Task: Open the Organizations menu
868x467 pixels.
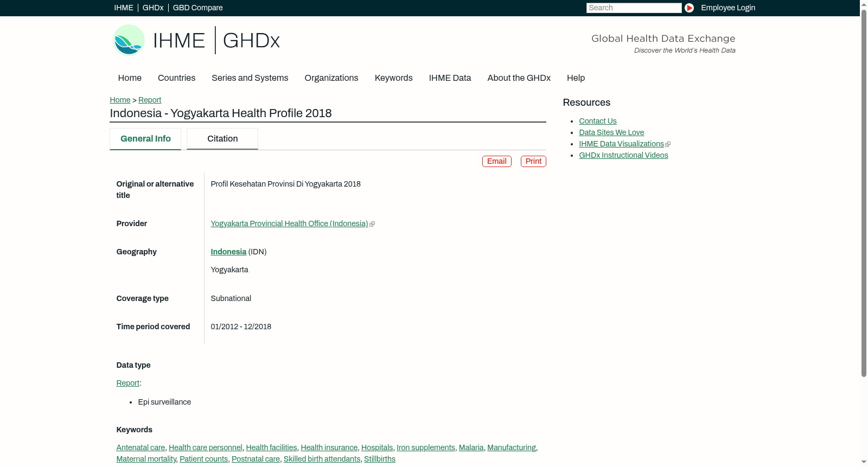Action: click(331, 78)
